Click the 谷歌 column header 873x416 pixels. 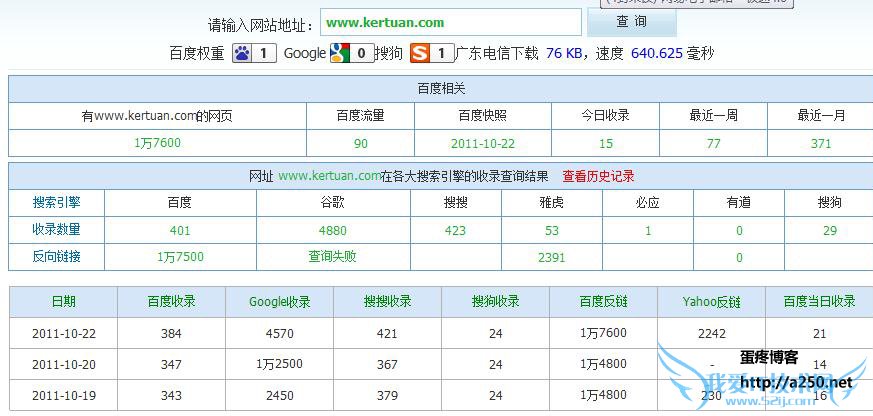click(332, 202)
